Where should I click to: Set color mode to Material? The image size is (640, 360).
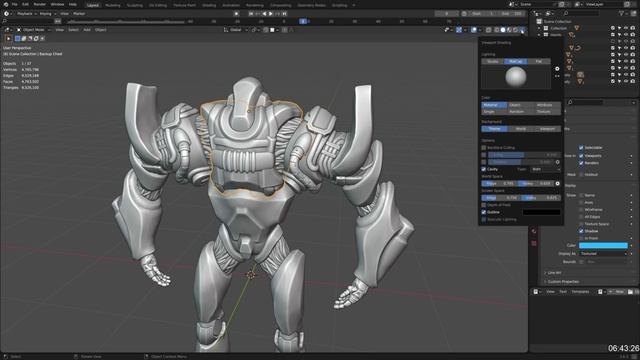point(494,105)
